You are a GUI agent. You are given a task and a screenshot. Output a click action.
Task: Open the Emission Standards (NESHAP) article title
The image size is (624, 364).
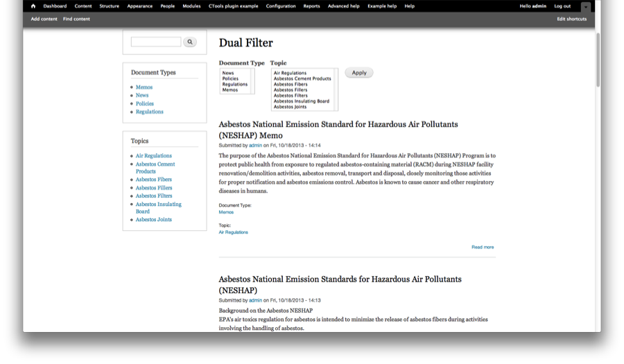340,284
